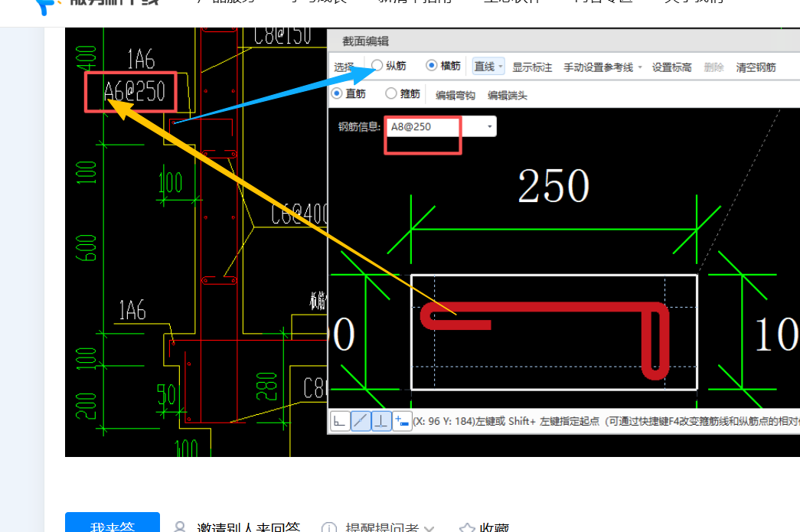Select the 纵筋 radio button
The height and width of the screenshot is (532, 800).
click(377, 65)
